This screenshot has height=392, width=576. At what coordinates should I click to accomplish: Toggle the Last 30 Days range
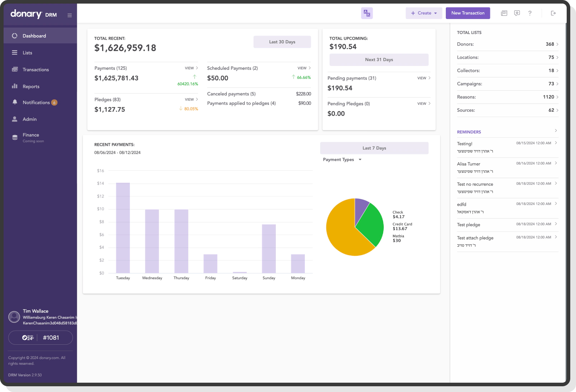[x=282, y=42]
